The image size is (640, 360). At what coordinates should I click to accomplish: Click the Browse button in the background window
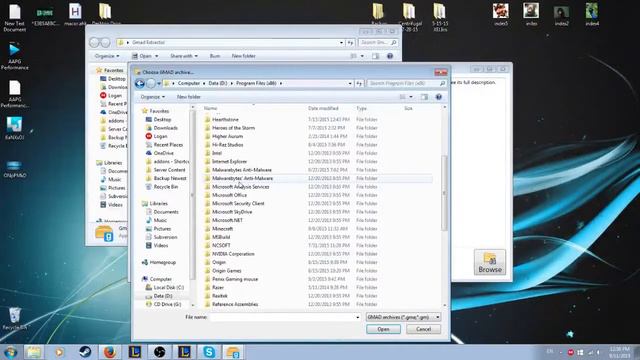(490, 262)
